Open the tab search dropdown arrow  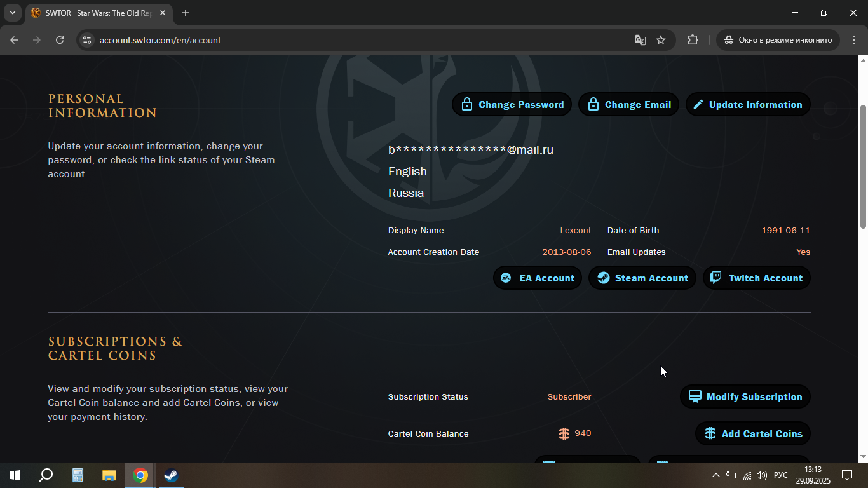[x=12, y=13]
